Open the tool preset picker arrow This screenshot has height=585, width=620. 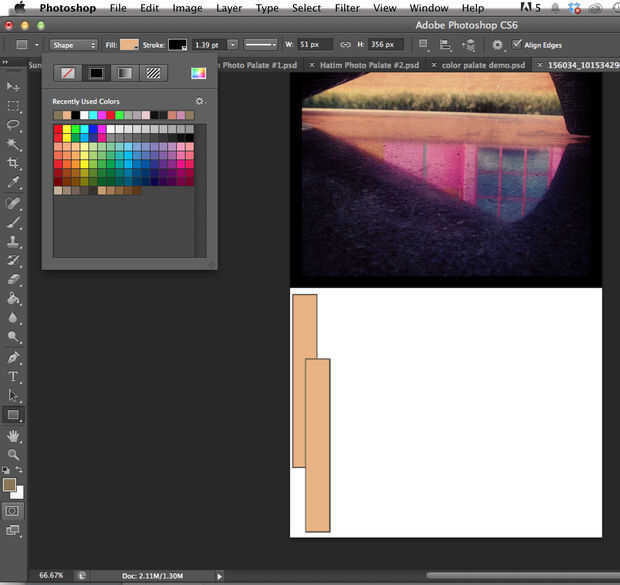click(x=36, y=45)
